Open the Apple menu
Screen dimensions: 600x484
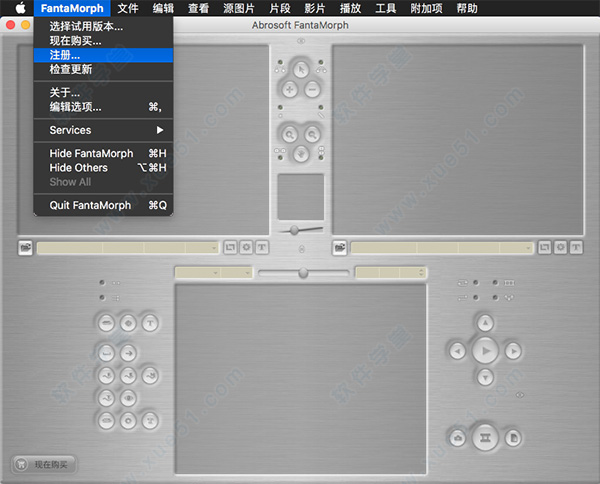[20, 8]
